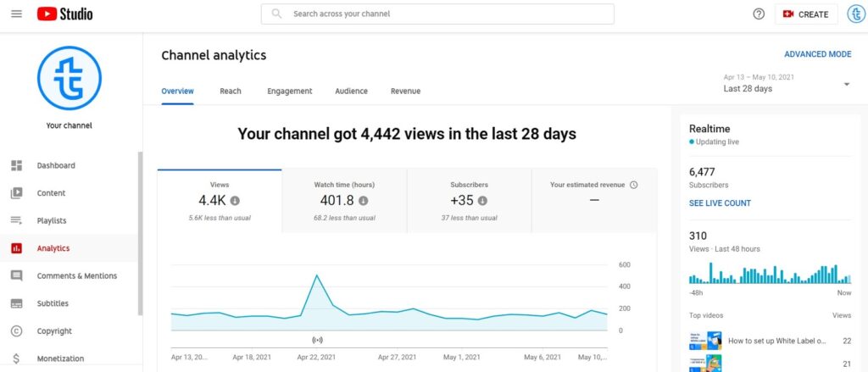Click SEE LIVE COUNT link

click(x=720, y=203)
